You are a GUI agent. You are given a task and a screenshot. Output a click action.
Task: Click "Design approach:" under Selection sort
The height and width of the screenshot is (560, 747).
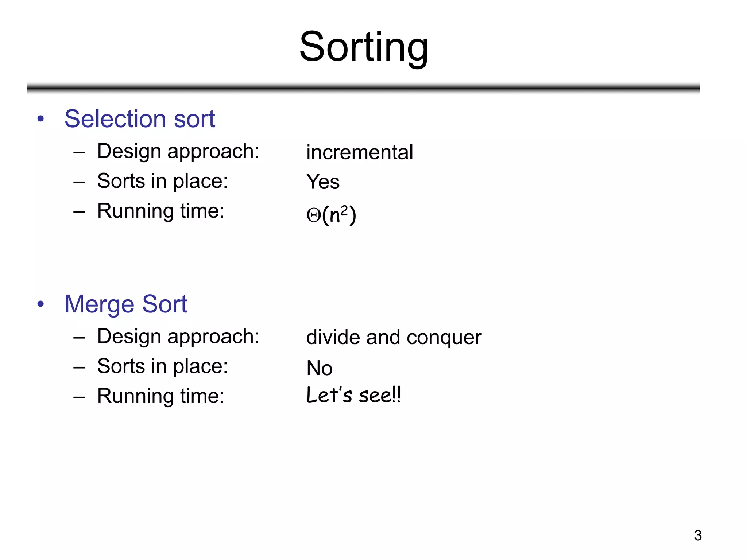point(178,151)
